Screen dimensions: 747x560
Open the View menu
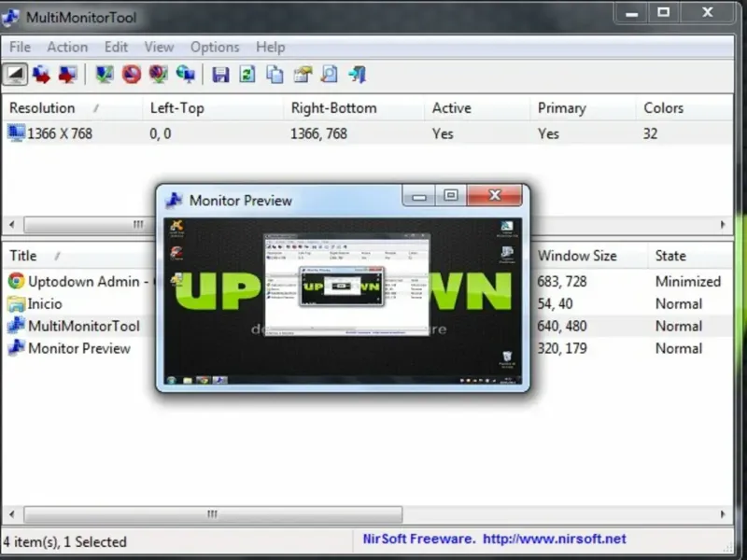pyautogui.click(x=159, y=48)
